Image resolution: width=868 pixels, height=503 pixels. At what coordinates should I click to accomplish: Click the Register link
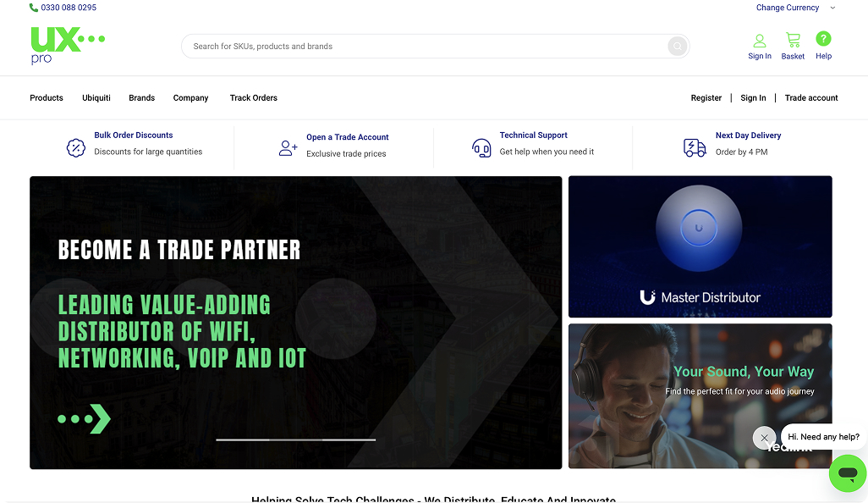point(706,98)
